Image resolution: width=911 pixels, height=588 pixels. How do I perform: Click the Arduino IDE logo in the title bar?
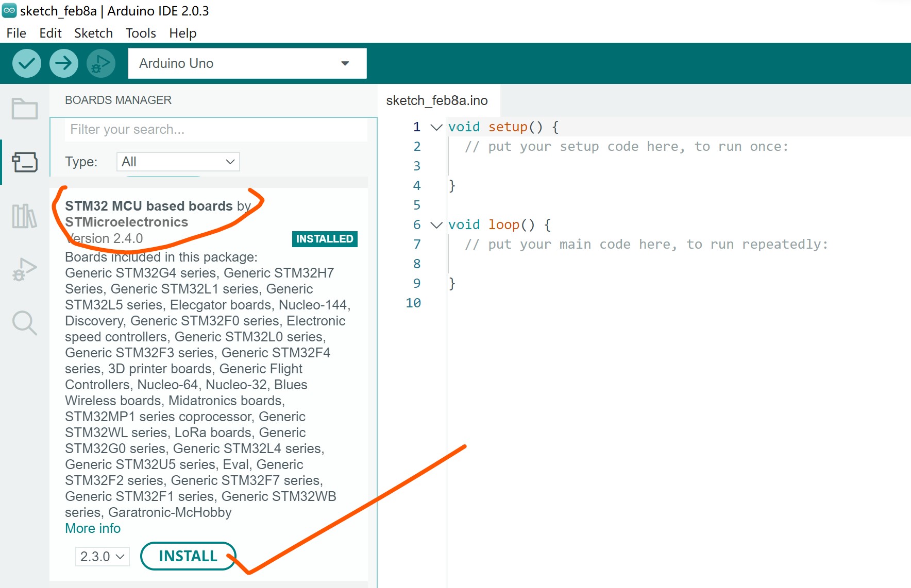(x=9, y=10)
